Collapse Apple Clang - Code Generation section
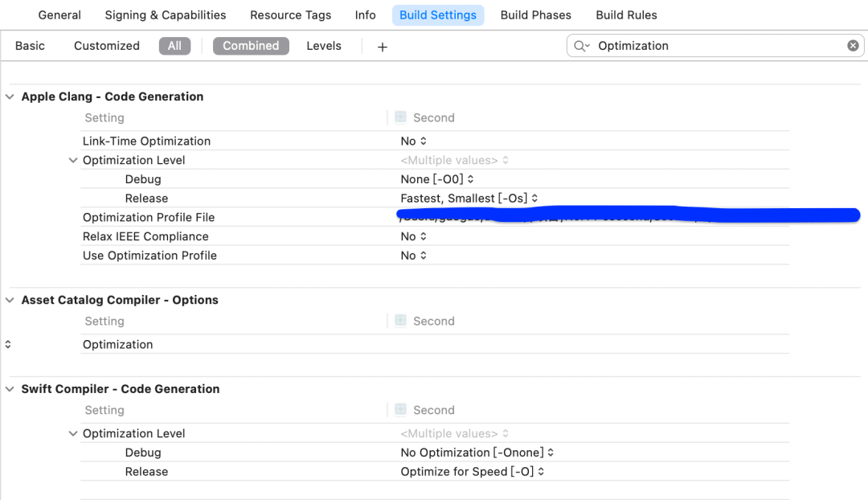 coord(10,96)
